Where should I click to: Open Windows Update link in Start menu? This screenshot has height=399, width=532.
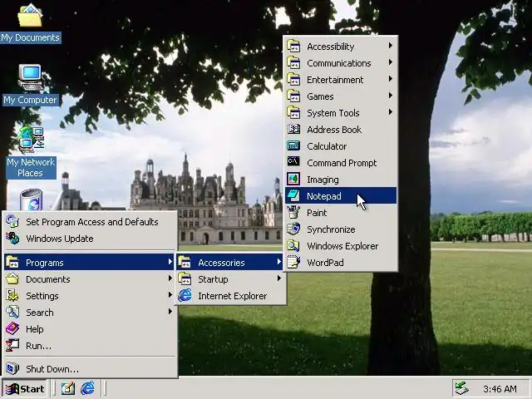tap(90, 239)
